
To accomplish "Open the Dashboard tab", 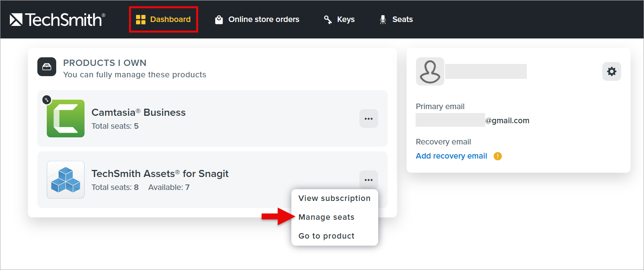I will (163, 20).
